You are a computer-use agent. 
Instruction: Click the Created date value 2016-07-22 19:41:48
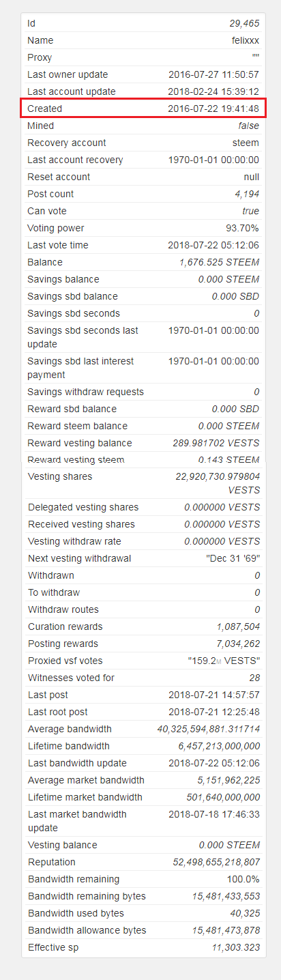(x=213, y=109)
